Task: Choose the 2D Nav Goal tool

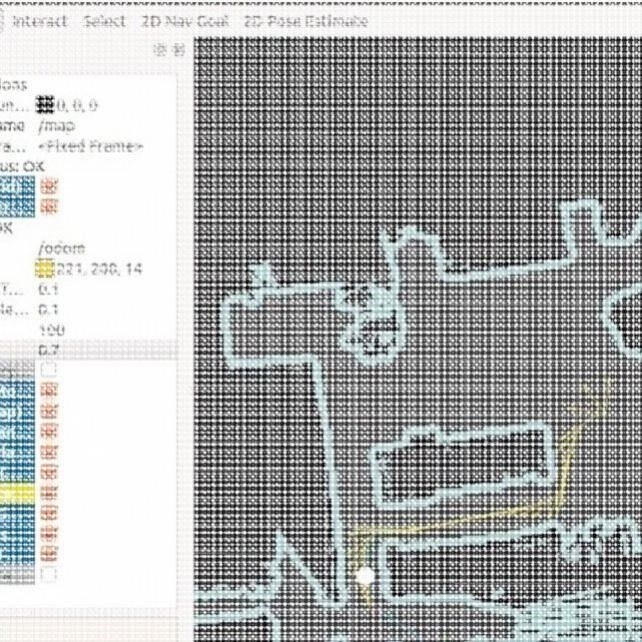Action: click(x=185, y=21)
